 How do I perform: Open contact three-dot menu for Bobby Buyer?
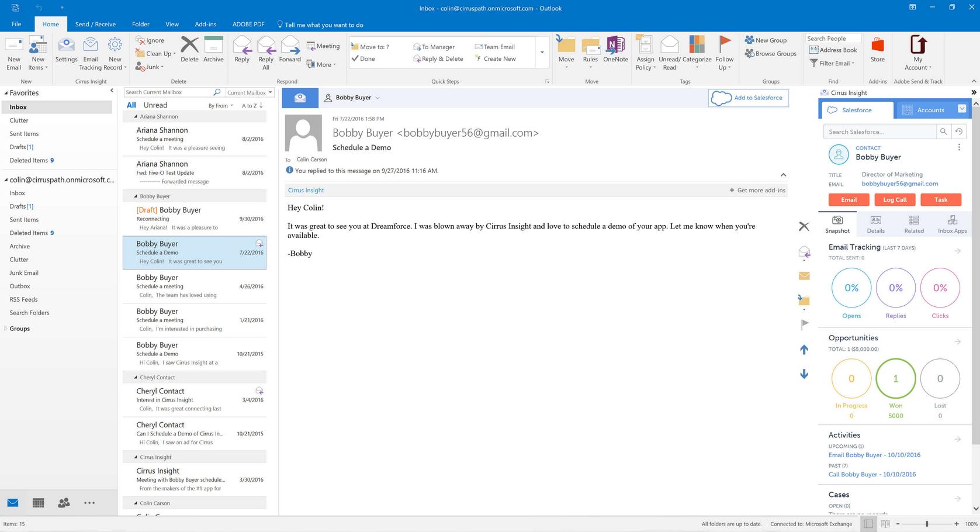[959, 147]
